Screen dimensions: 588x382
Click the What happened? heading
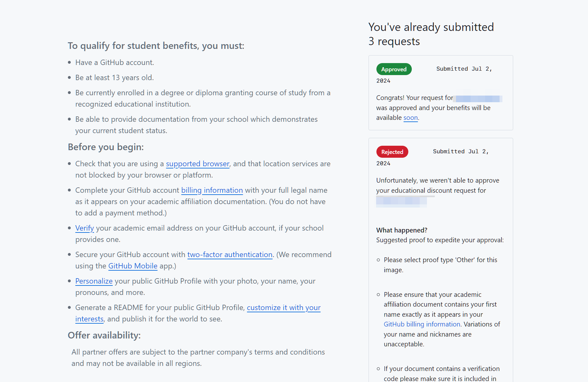point(402,230)
